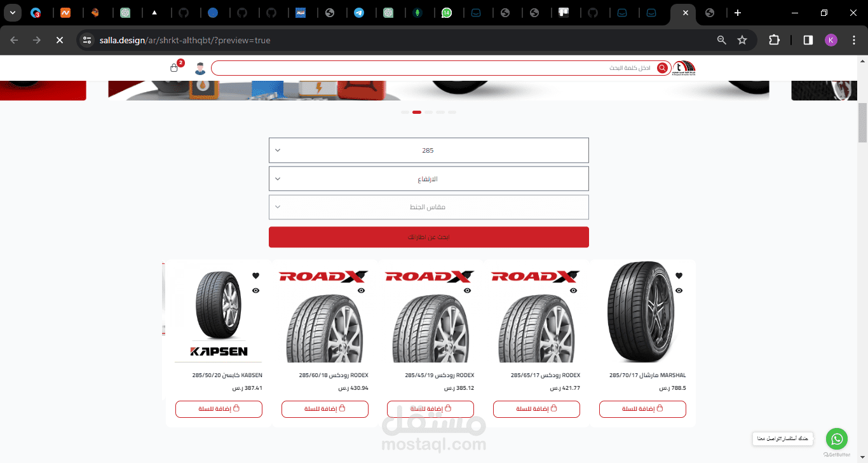Click the zoom magnifier icon in address bar
The image size is (868, 463).
click(722, 40)
